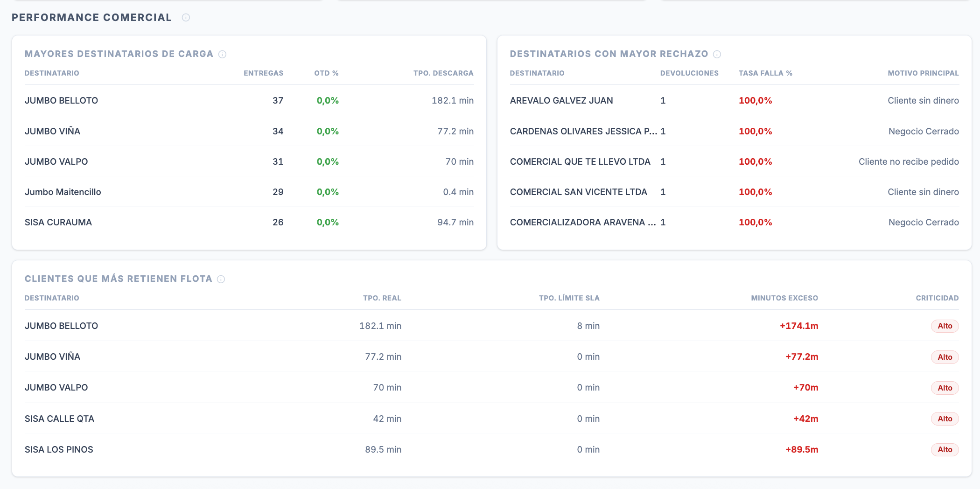This screenshot has height=489, width=980.
Task: Click info icon next to Destinatarios con Mayor Rechazo
Action: point(717,54)
